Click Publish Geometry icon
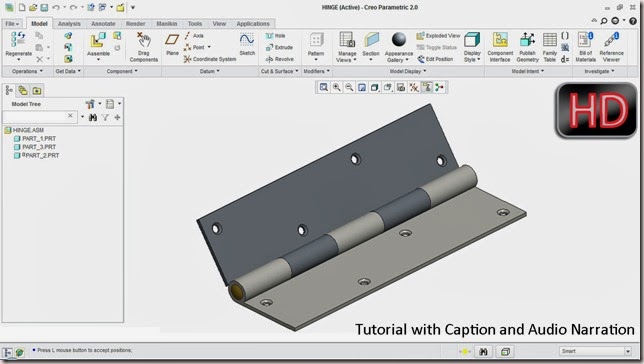Screen dimensions: 644x364 tap(527, 40)
